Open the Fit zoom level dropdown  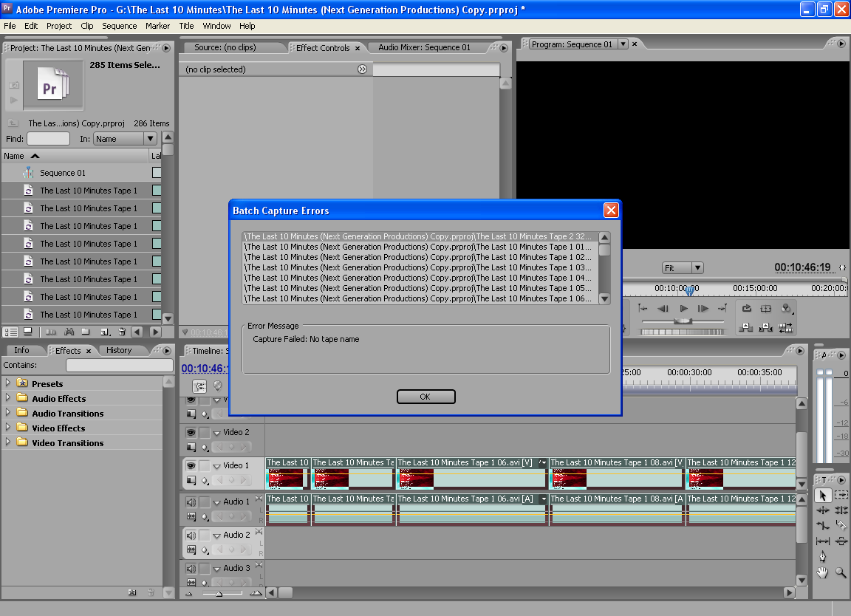[x=697, y=268]
